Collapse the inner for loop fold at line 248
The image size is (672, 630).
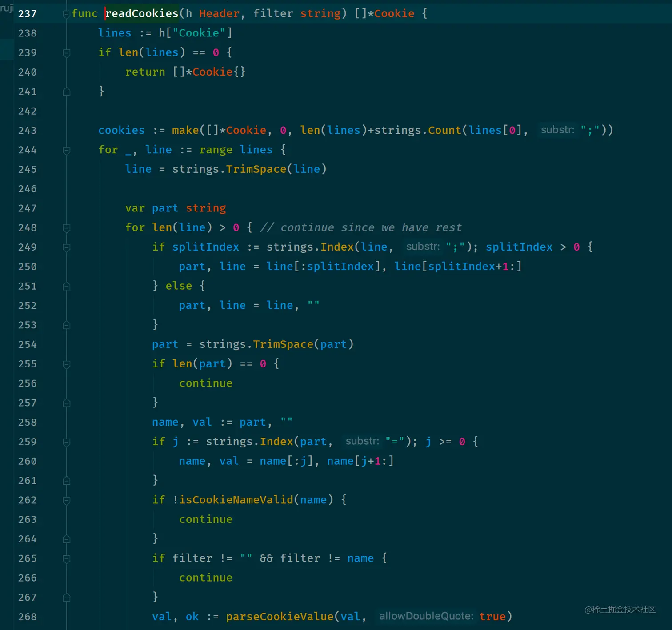(67, 228)
